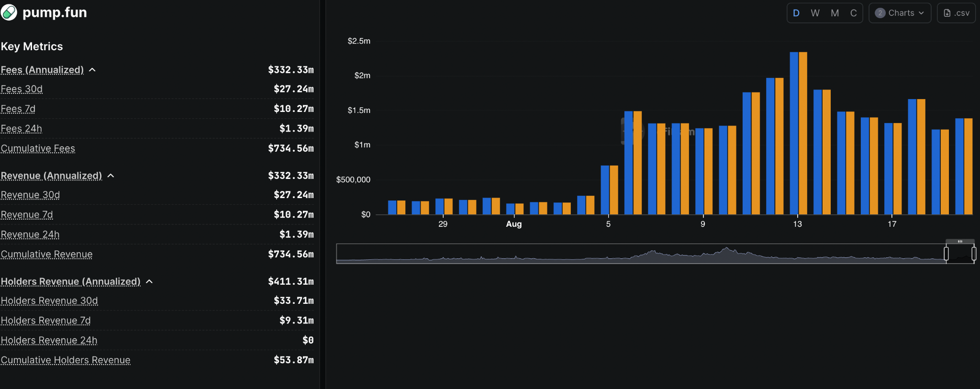Click the Cumulative Revenue label
The height and width of the screenshot is (389, 980).
pos(46,254)
